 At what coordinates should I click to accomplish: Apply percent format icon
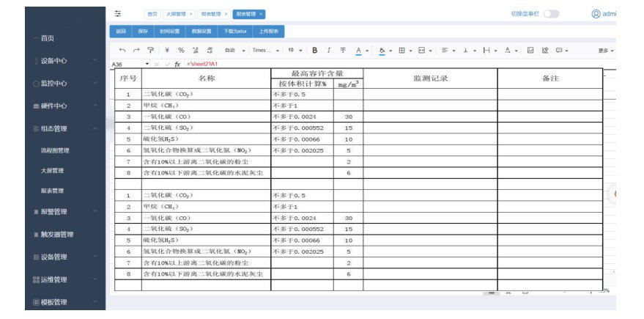point(181,51)
